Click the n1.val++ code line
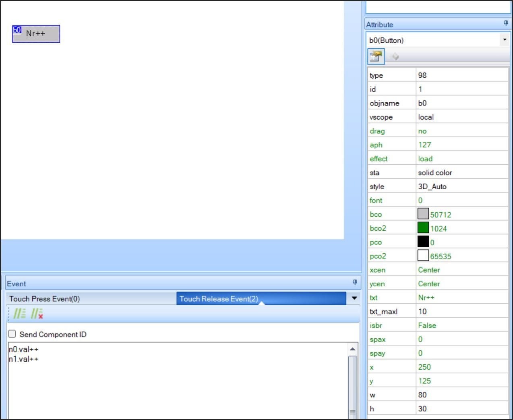The width and height of the screenshot is (513, 420). click(x=24, y=359)
